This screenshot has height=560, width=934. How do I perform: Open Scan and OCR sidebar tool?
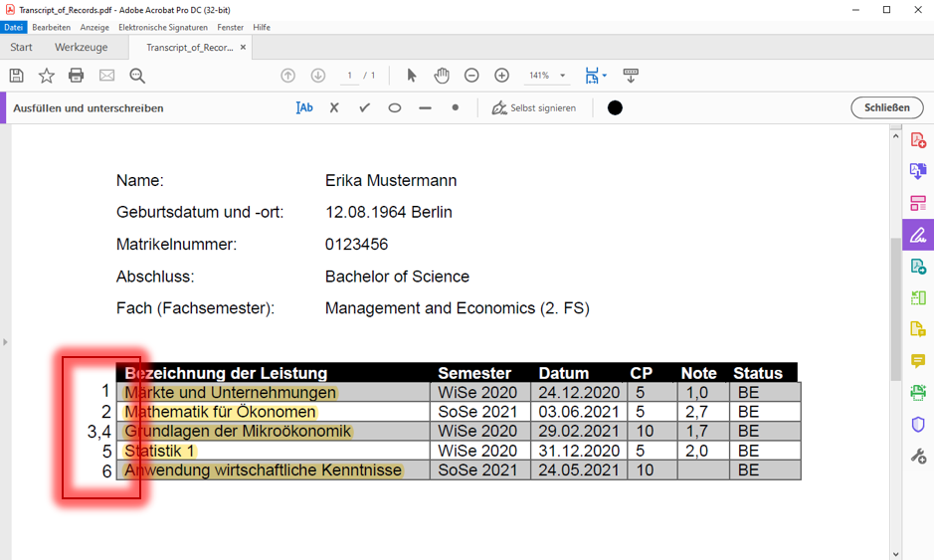(x=918, y=392)
